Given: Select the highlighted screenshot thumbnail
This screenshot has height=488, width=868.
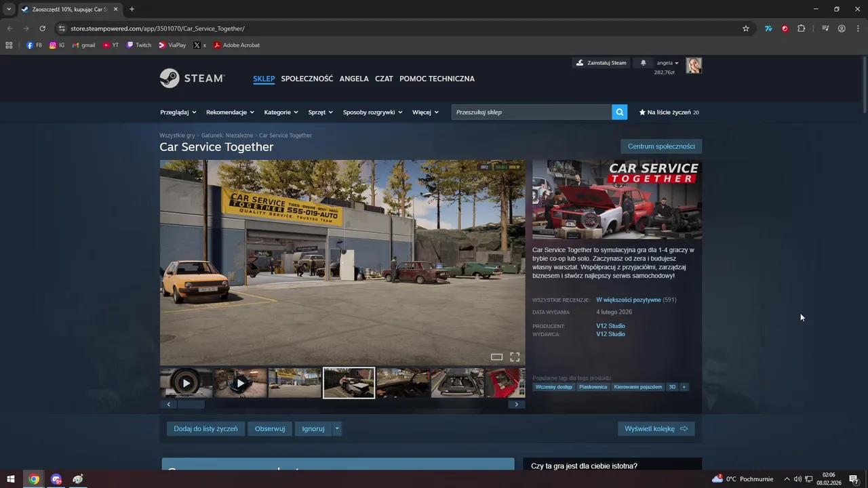Looking at the screenshot, I should coord(349,383).
